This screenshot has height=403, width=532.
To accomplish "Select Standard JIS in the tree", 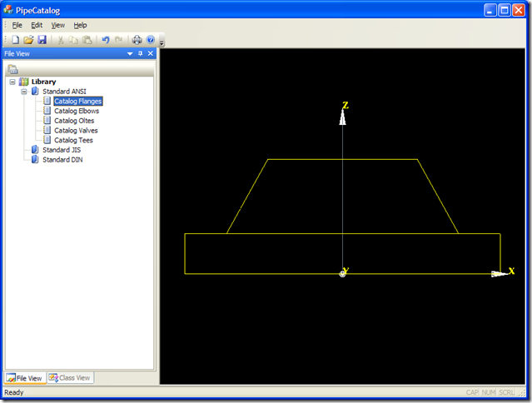I will (x=62, y=150).
